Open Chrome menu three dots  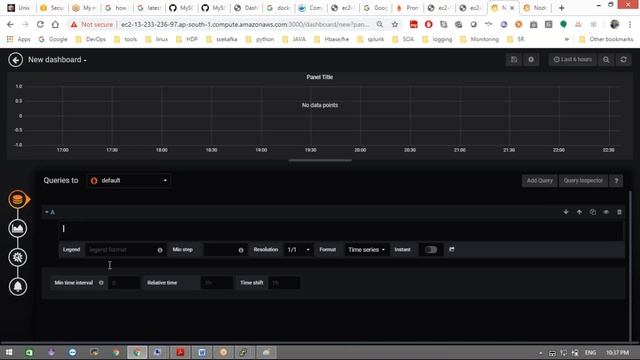point(630,24)
